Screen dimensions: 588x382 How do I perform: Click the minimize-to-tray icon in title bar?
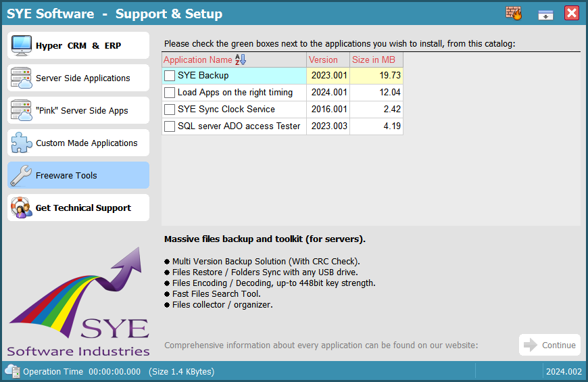tap(546, 14)
